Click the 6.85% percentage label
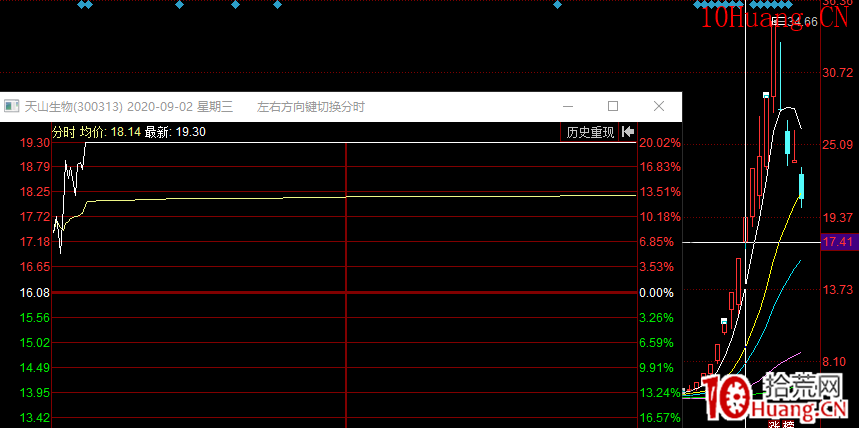This screenshot has height=428, width=859. (657, 242)
